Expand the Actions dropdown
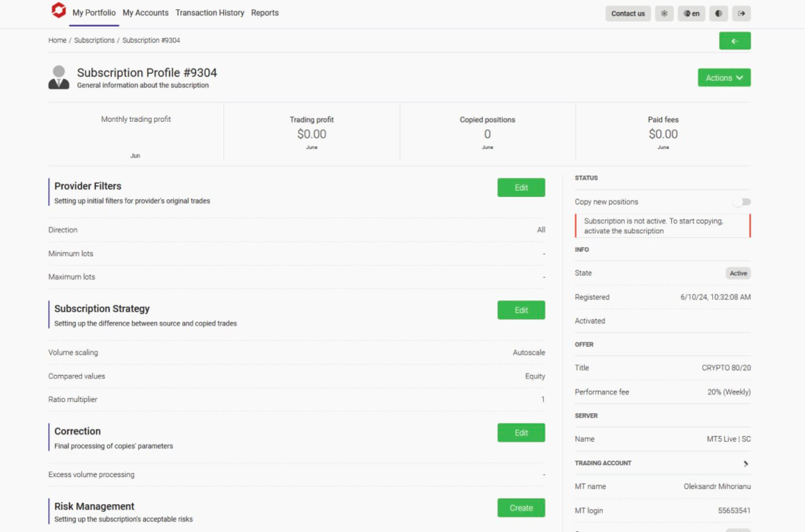Viewport: 805px width, 532px height. pos(724,78)
